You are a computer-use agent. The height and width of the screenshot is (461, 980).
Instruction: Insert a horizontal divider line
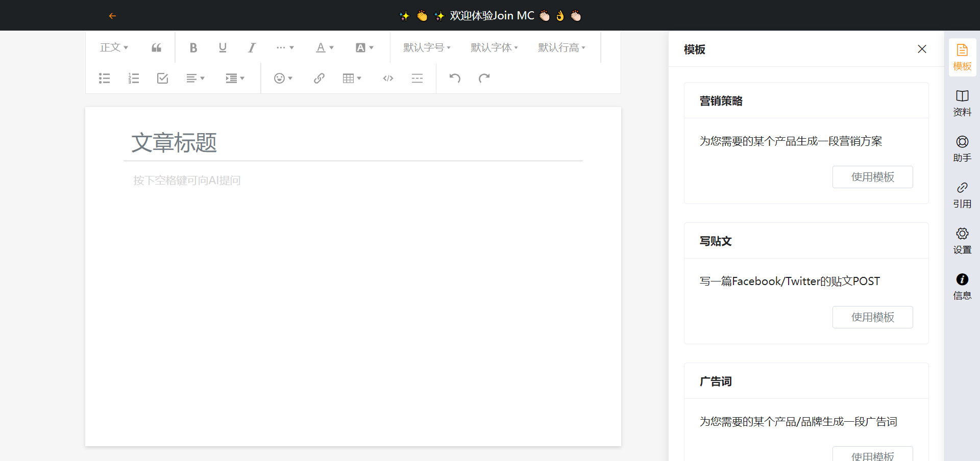tap(417, 79)
